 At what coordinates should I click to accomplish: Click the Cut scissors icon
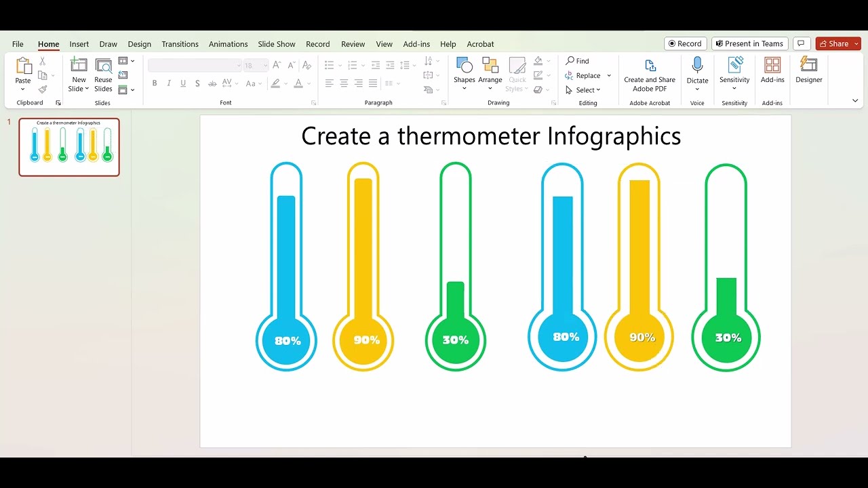(x=42, y=61)
